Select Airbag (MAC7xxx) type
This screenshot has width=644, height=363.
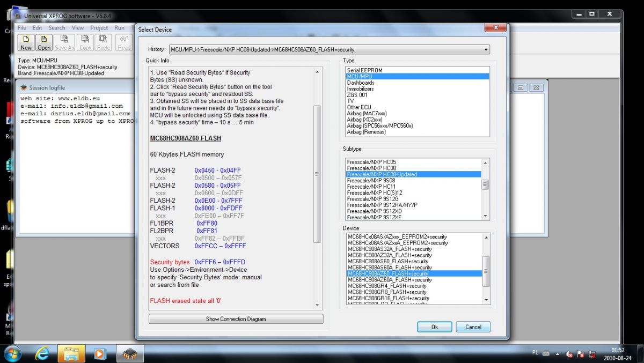tap(418, 113)
